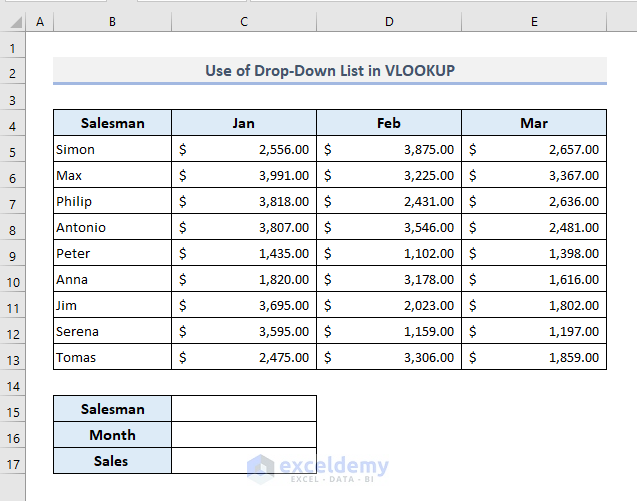Image resolution: width=637 pixels, height=501 pixels.
Task: Click the exceldemy watermark logo
Action: 261,467
